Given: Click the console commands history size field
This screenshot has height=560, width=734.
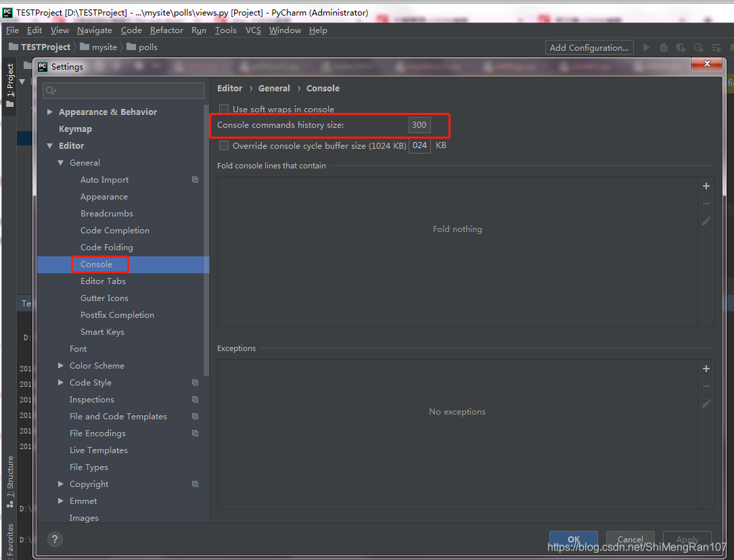Looking at the screenshot, I should (419, 125).
